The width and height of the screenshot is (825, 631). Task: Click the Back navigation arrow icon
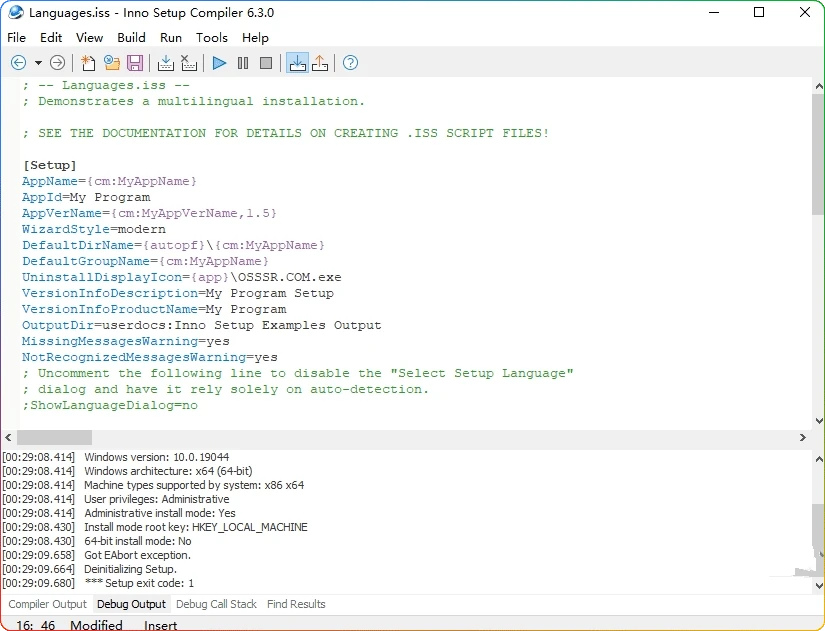click(x=18, y=63)
